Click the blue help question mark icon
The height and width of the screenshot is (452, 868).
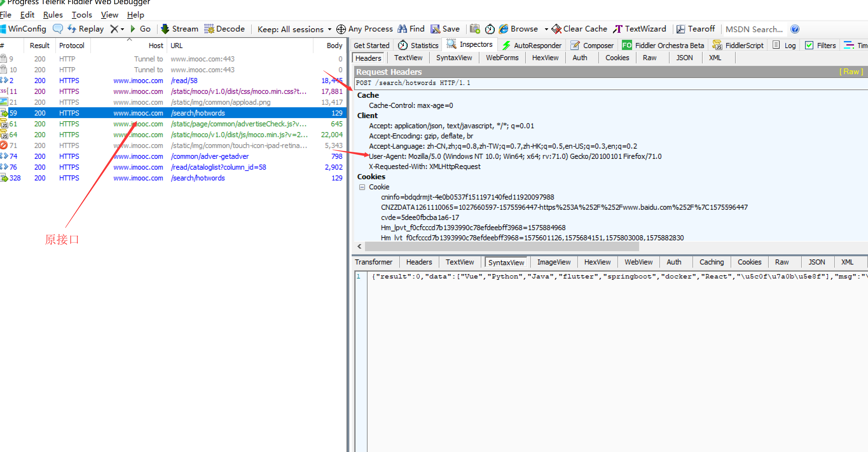(795, 29)
